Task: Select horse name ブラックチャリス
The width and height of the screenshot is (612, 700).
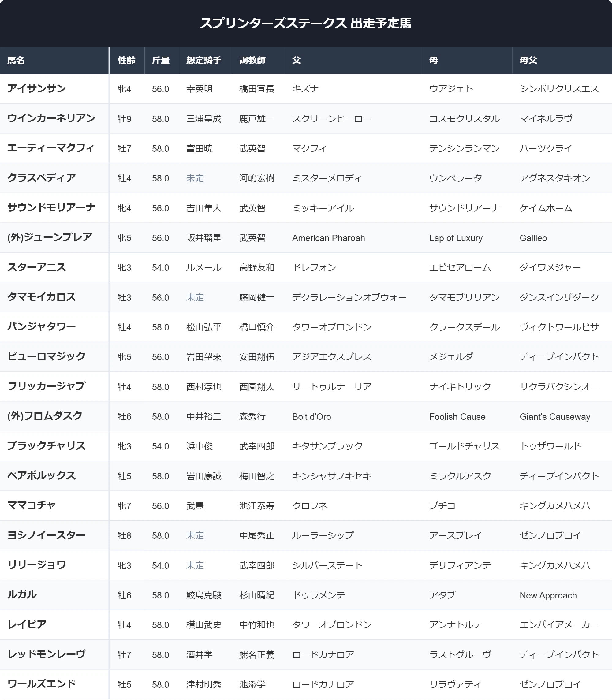Action: point(47,446)
